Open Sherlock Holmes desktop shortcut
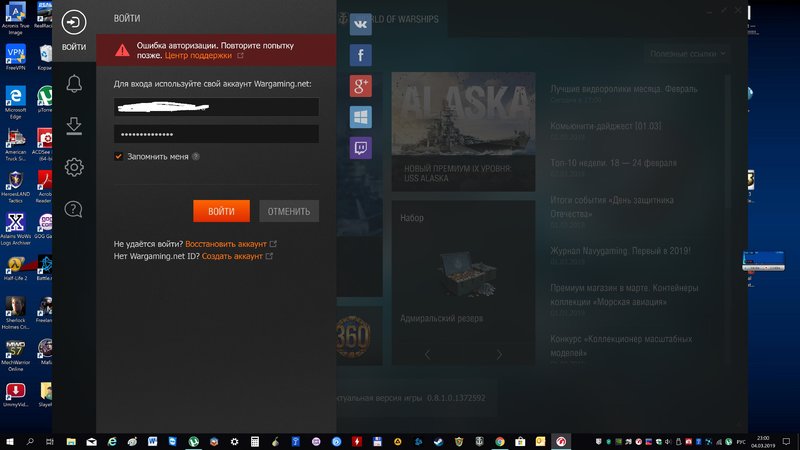This screenshot has width=800, height=450. [x=15, y=313]
